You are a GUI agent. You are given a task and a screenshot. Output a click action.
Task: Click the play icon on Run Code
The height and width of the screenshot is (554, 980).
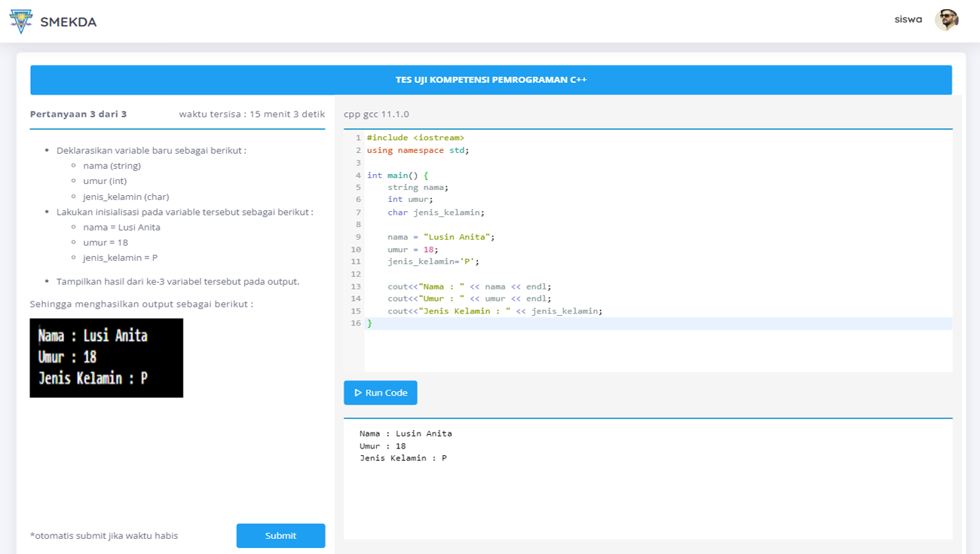click(357, 392)
